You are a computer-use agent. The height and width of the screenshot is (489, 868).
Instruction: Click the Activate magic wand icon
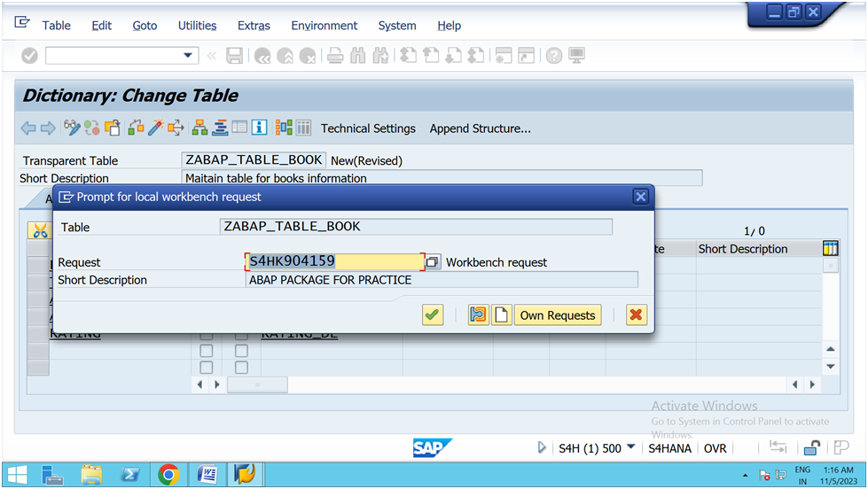point(155,128)
